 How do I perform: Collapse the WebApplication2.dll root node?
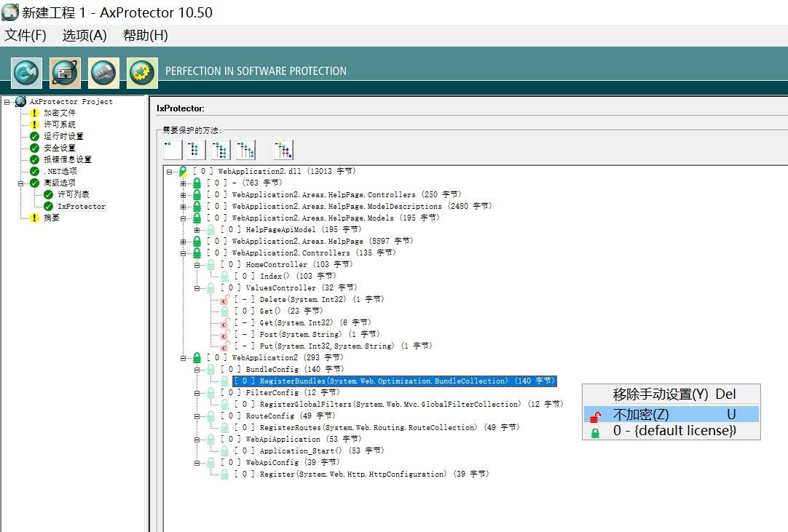tap(170, 172)
